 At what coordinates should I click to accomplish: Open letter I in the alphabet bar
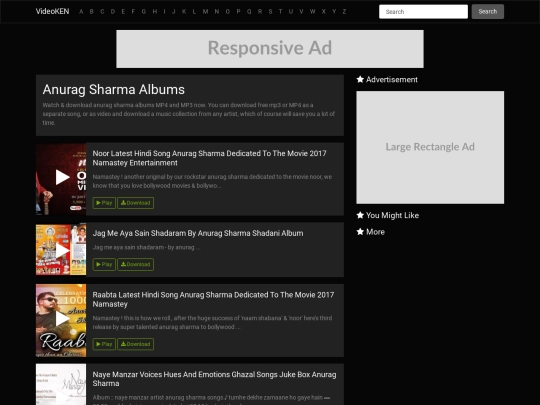164,11
